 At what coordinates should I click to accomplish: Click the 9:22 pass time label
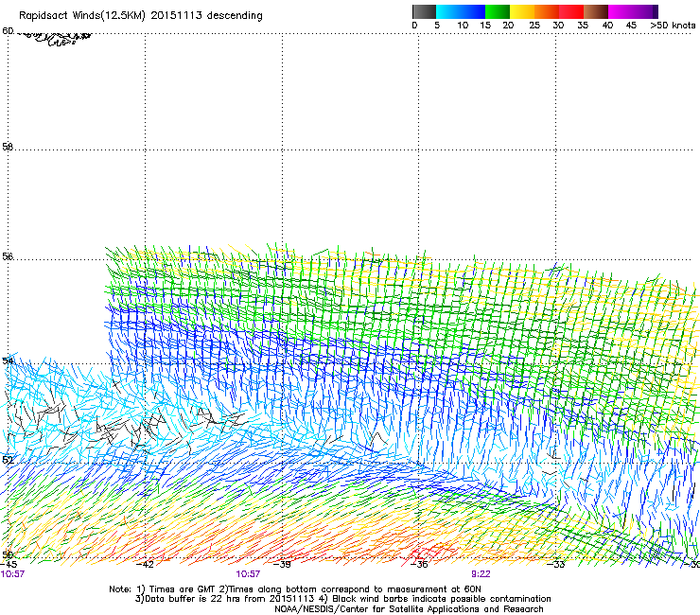click(x=481, y=574)
